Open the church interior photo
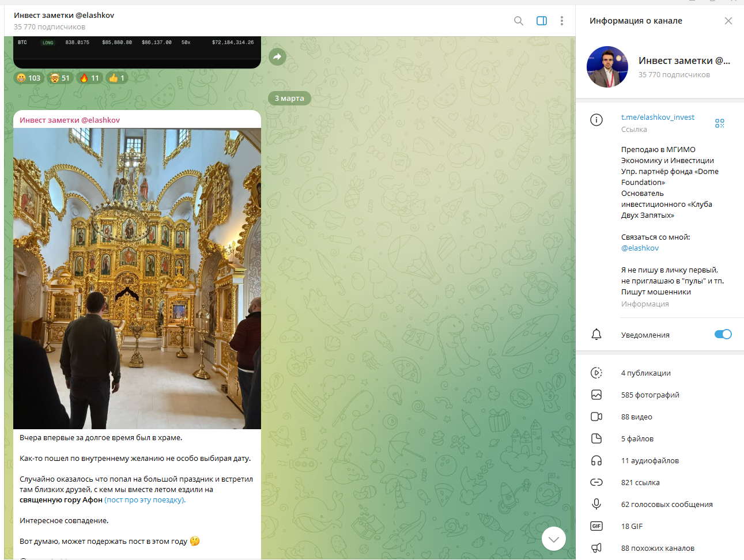This screenshot has width=744, height=560. pos(137,278)
